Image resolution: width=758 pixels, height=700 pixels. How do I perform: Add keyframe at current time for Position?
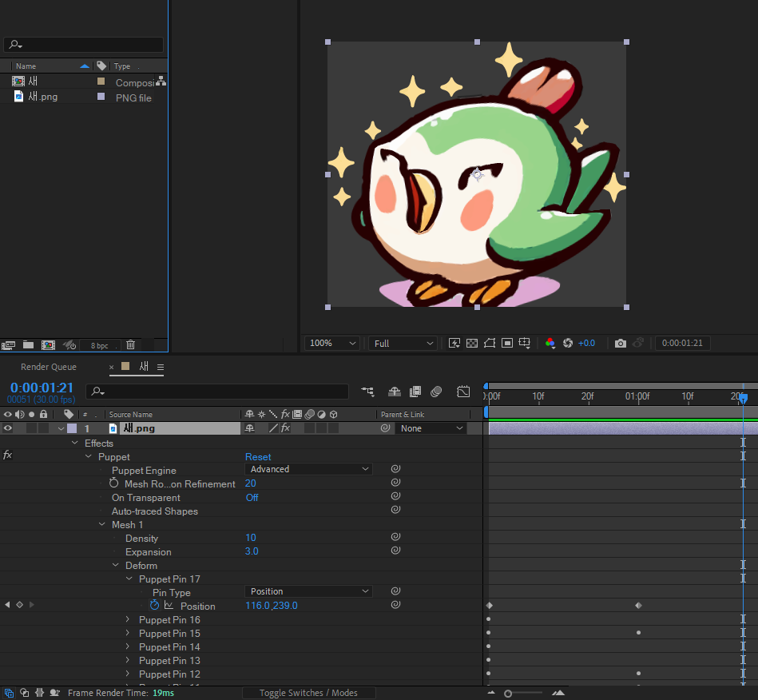(x=19, y=605)
